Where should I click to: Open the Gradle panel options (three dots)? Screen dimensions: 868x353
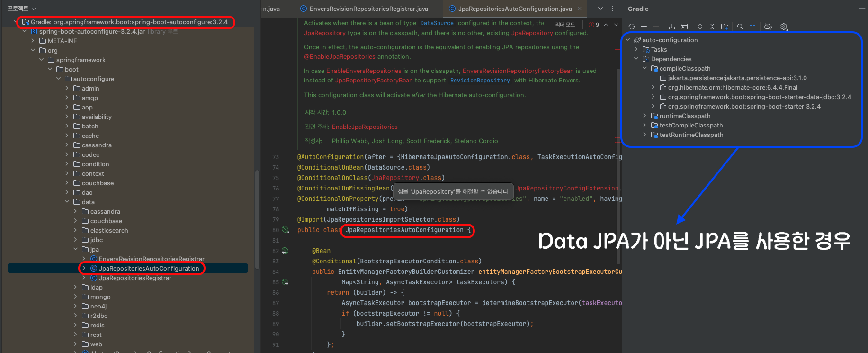pos(850,9)
